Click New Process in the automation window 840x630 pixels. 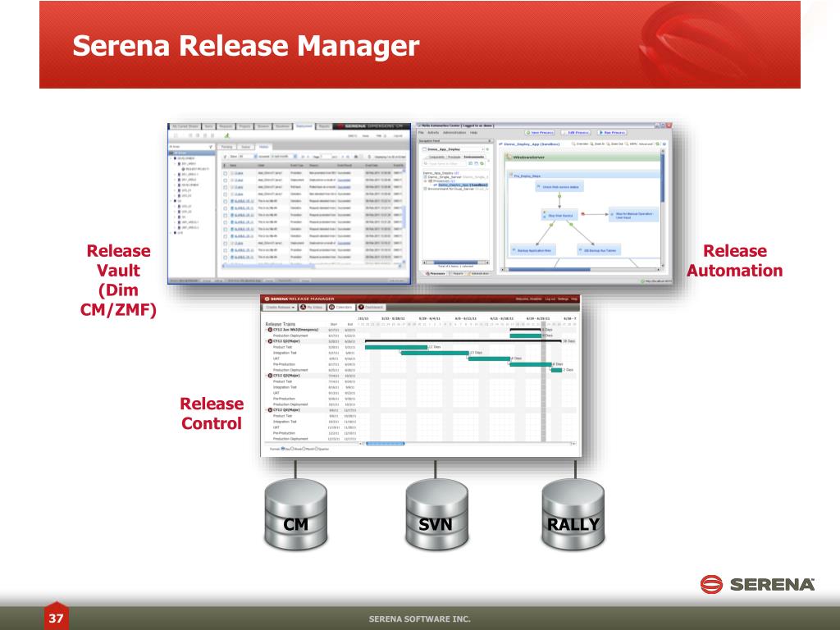[540, 132]
